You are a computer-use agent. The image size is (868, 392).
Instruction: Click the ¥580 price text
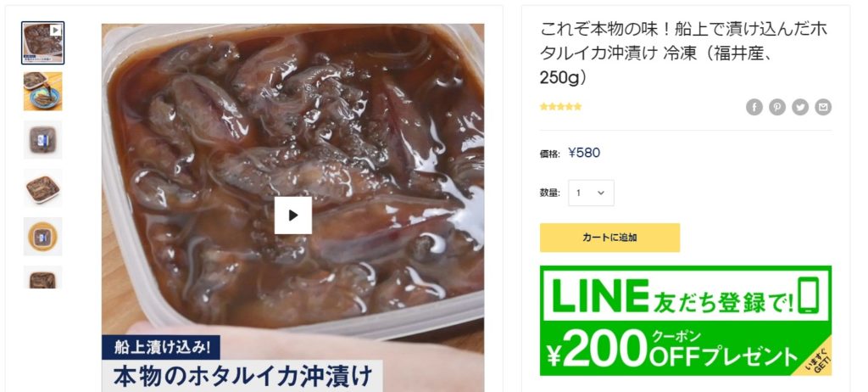584,153
